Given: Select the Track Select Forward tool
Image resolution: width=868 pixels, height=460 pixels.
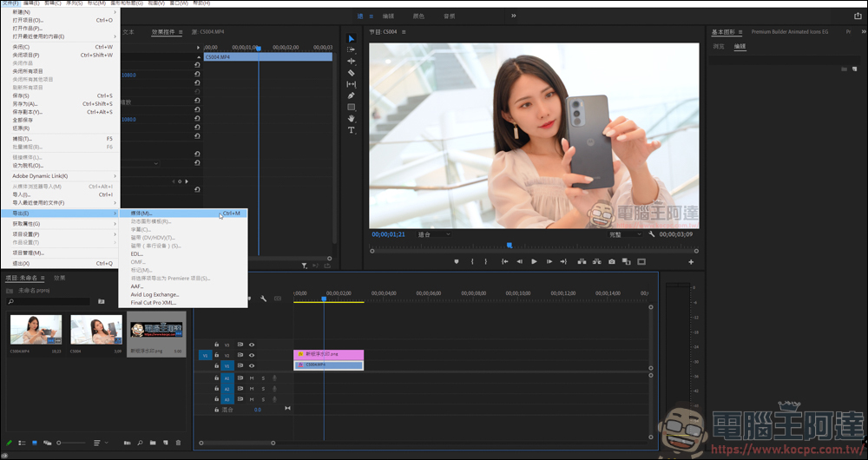Looking at the screenshot, I should coord(351,49).
